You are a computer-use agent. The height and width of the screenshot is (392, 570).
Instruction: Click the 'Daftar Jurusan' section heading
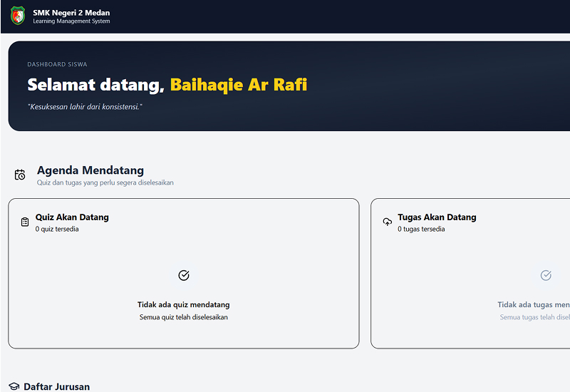(x=57, y=386)
